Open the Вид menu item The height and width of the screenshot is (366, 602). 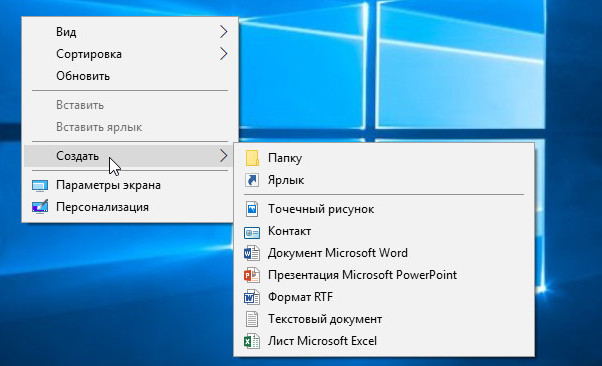click(x=130, y=31)
